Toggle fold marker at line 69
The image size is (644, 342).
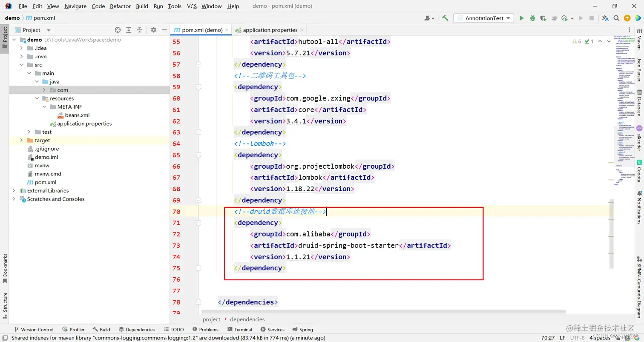[x=198, y=200]
